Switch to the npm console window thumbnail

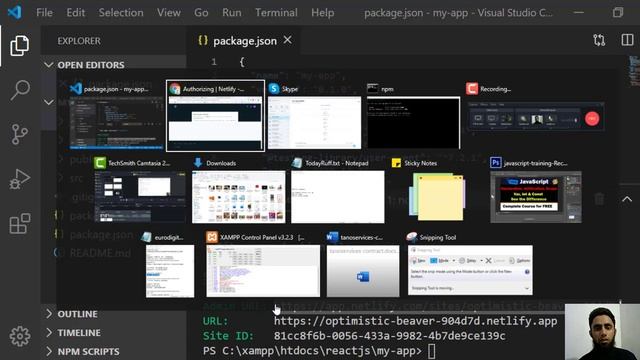pyautogui.click(x=413, y=123)
